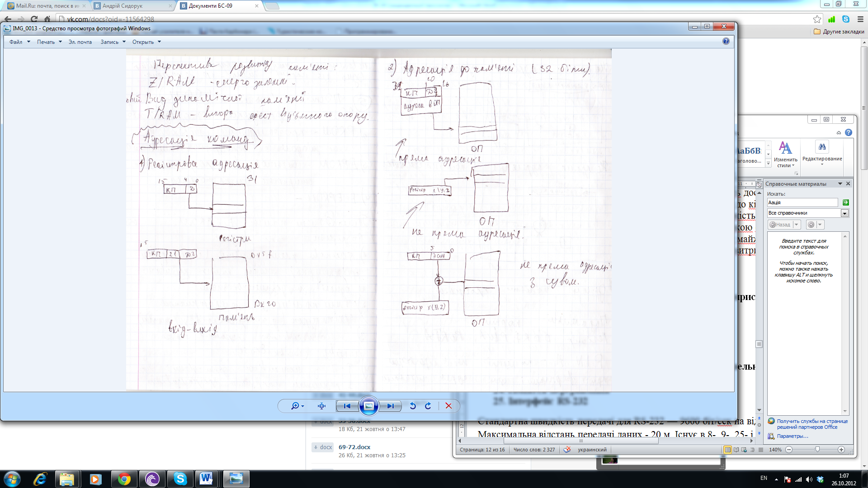
Task: Open 69-72.docx document link
Action: pos(354,447)
